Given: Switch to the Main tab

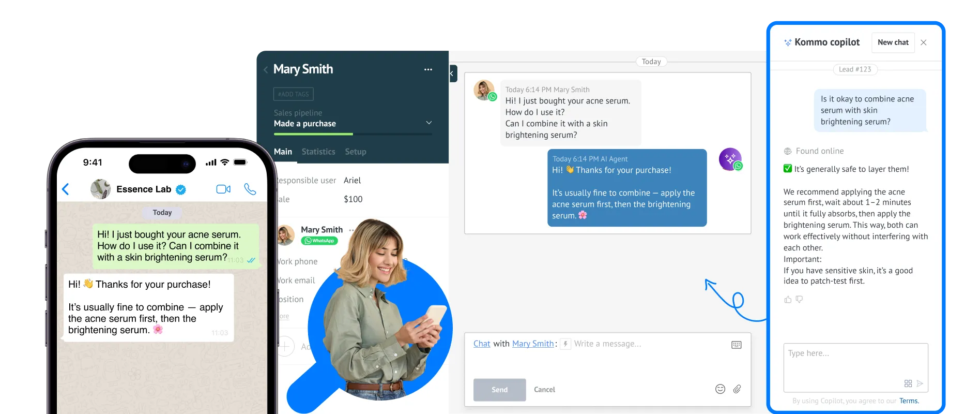Looking at the screenshot, I should [283, 152].
